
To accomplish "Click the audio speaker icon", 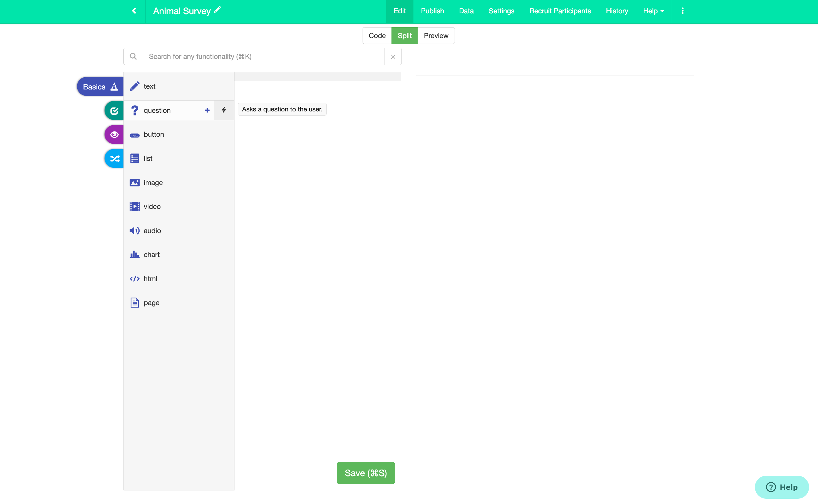I will click(x=134, y=231).
